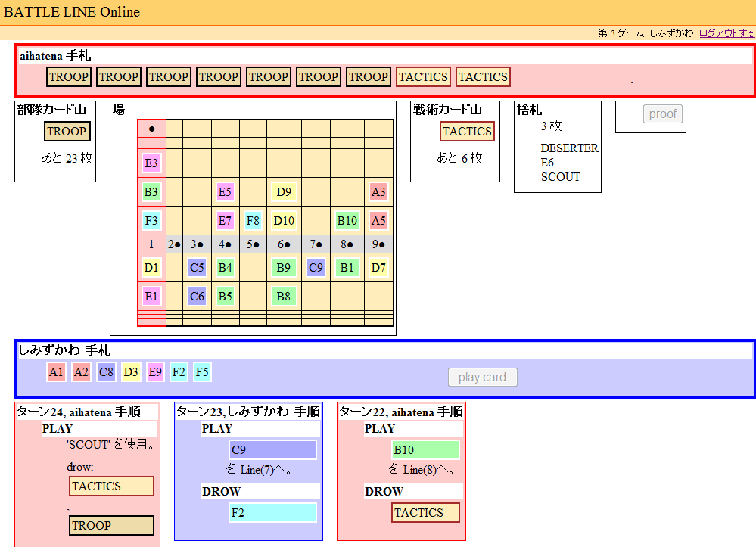The height and width of the screenshot is (547, 756).
Task: Click the F8 card on the field
Action: (253, 221)
